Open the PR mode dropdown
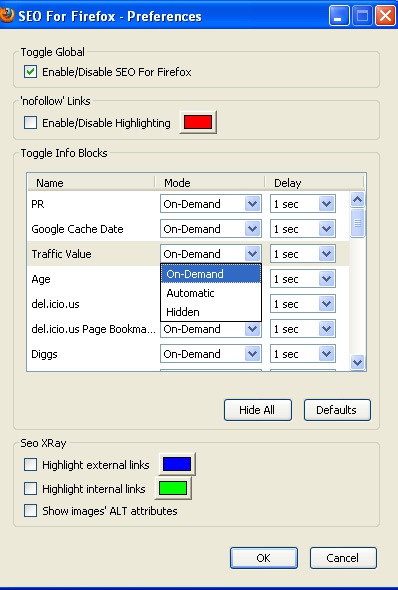 211,204
